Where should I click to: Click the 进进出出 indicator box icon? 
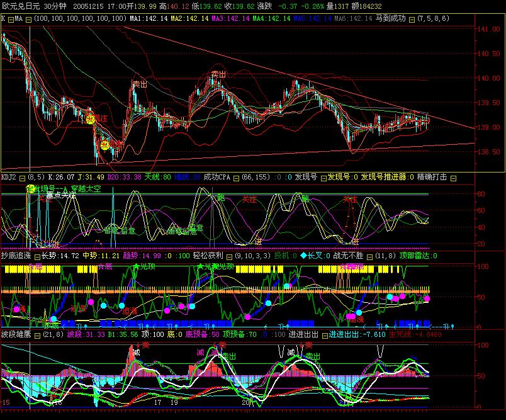click(325, 336)
